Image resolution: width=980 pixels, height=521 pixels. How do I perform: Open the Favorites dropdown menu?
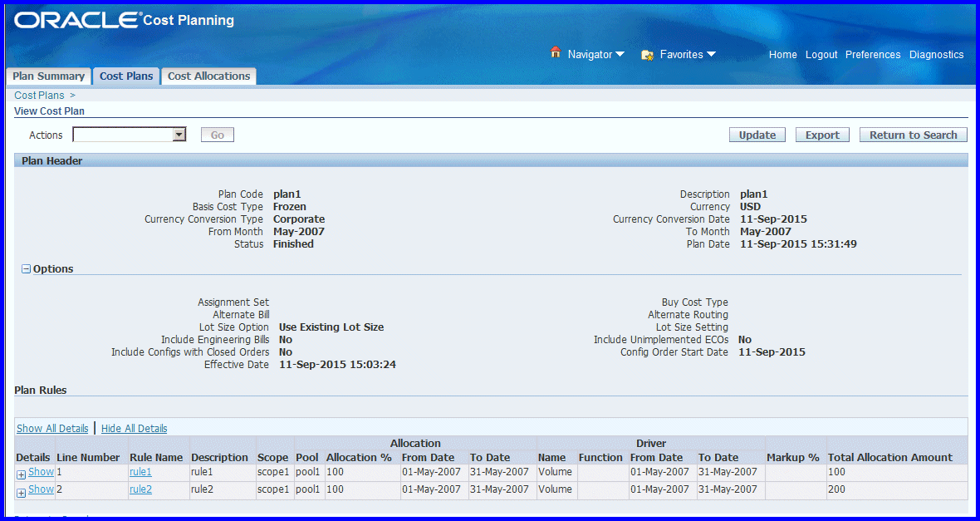point(688,54)
